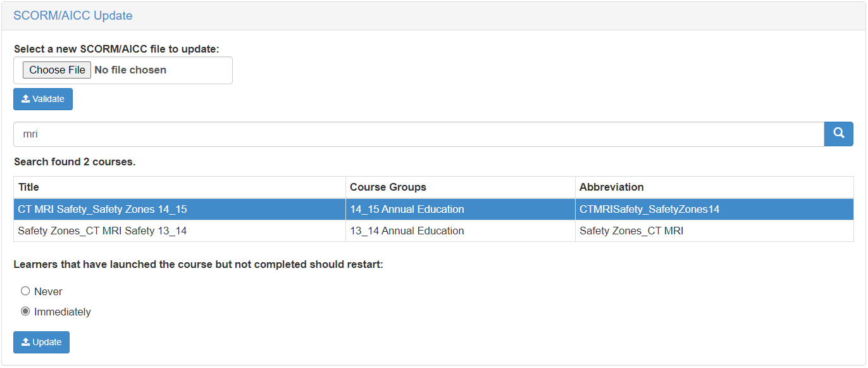Click the 13_14 Annual Education cell
The height and width of the screenshot is (368, 868).
407,231
